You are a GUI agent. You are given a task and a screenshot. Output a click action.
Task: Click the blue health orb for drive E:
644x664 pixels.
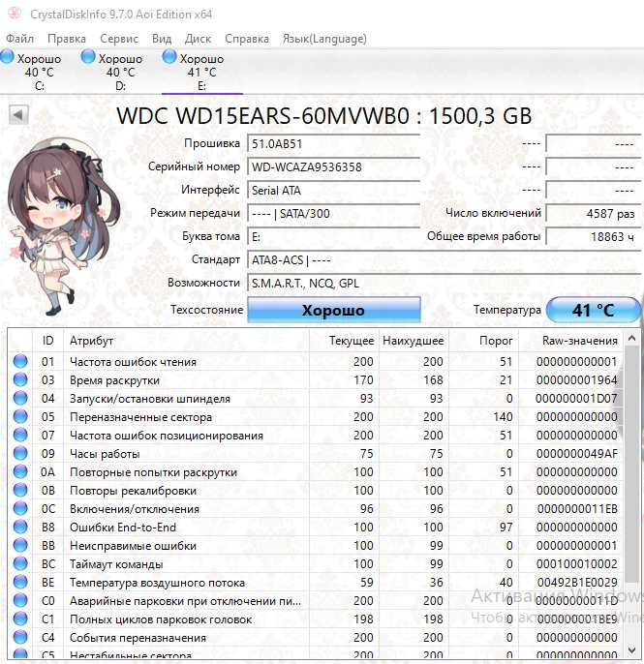[x=169, y=57]
